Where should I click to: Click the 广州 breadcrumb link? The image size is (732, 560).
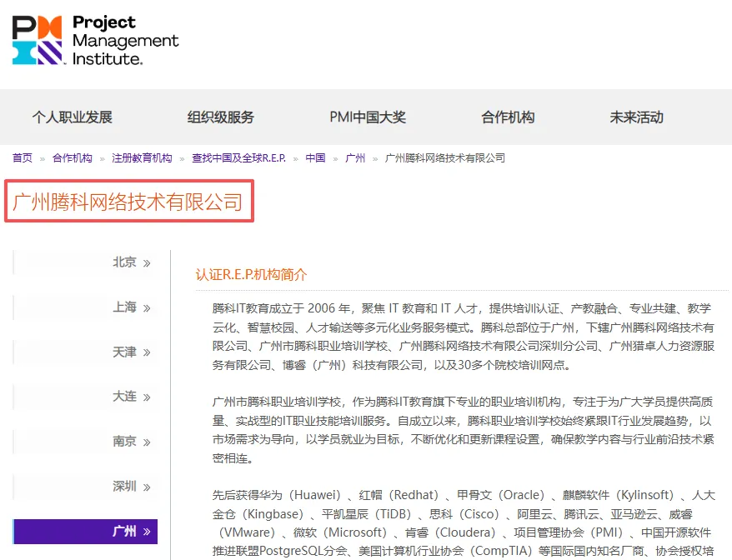[355, 158]
